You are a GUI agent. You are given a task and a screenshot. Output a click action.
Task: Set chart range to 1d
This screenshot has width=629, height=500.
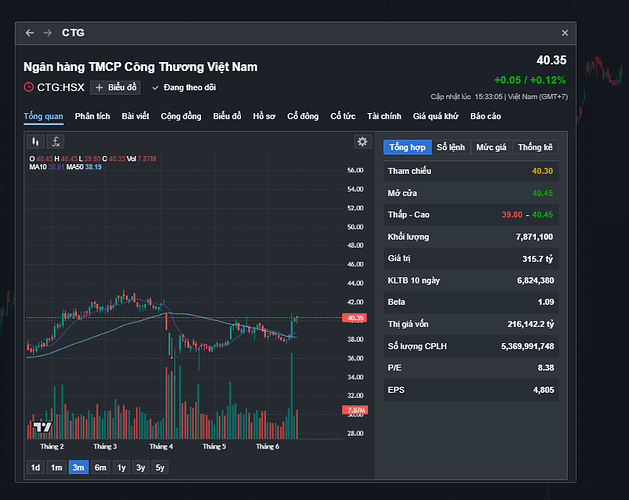(x=35, y=467)
